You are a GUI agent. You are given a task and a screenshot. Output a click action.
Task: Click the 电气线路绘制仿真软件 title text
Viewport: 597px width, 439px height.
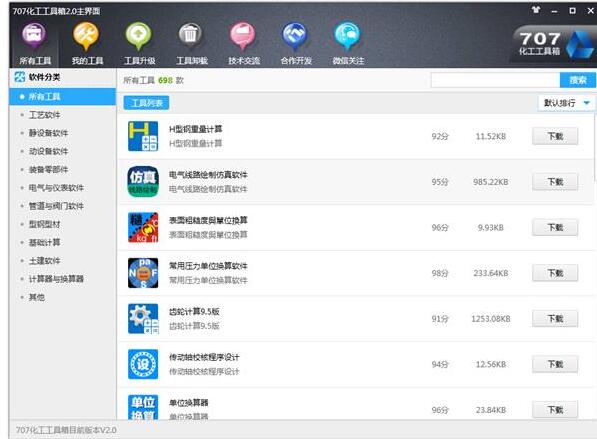click(208, 175)
